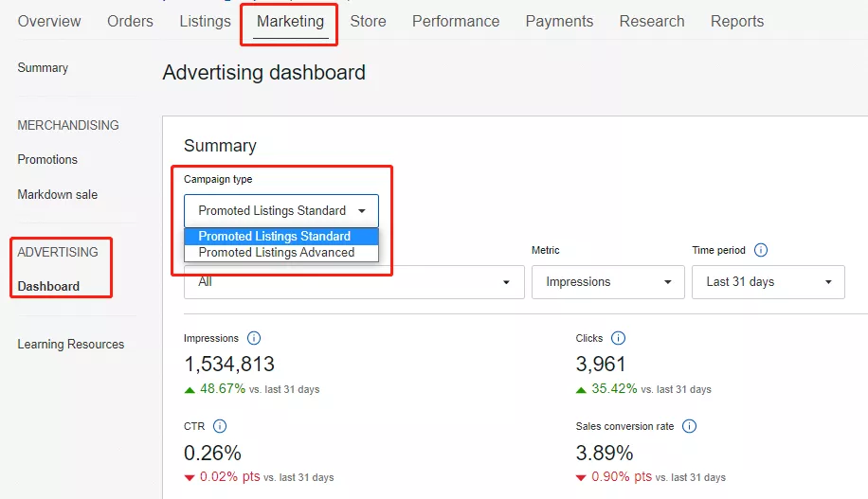Open the Orders tab
The height and width of the screenshot is (499, 868).
(130, 21)
